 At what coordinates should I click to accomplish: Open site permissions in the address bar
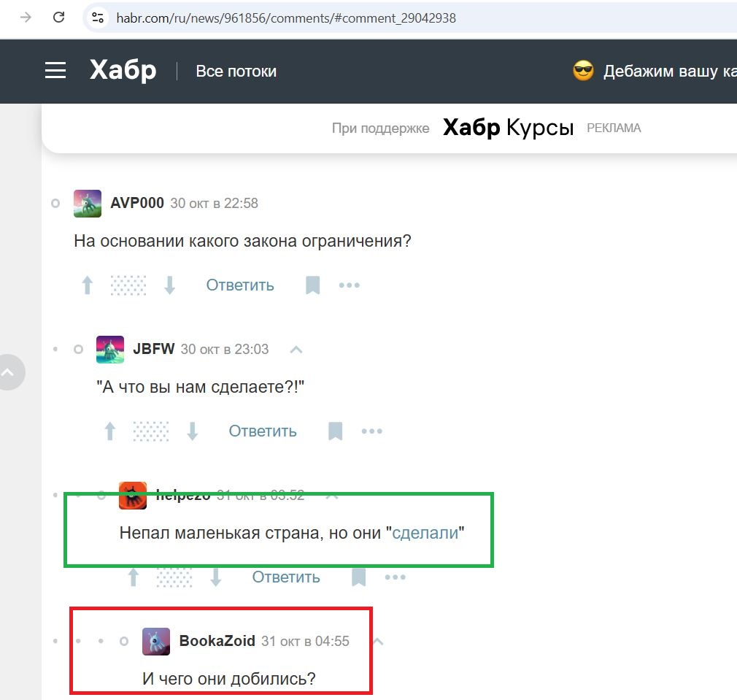click(97, 18)
